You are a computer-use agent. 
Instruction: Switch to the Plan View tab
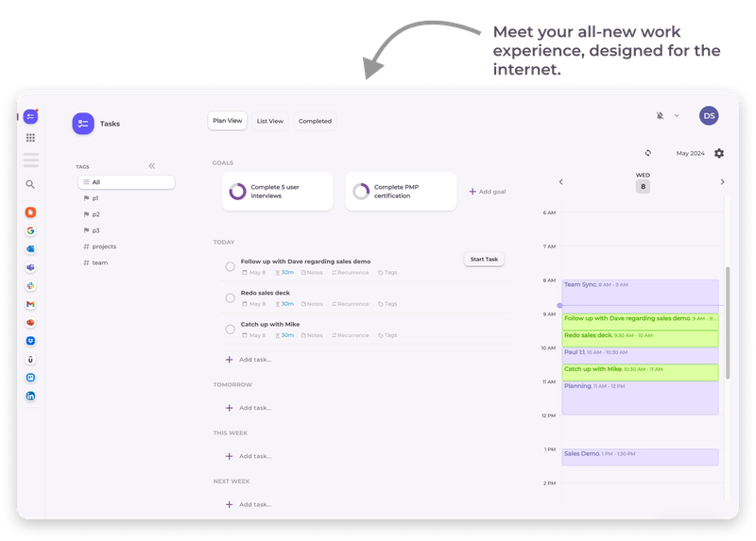[x=228, y=121]
